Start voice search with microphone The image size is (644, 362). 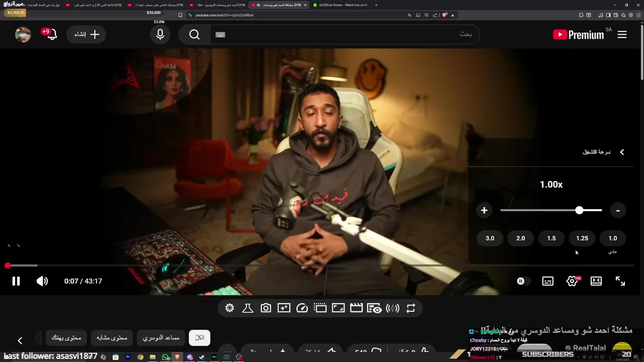[160, 34]
